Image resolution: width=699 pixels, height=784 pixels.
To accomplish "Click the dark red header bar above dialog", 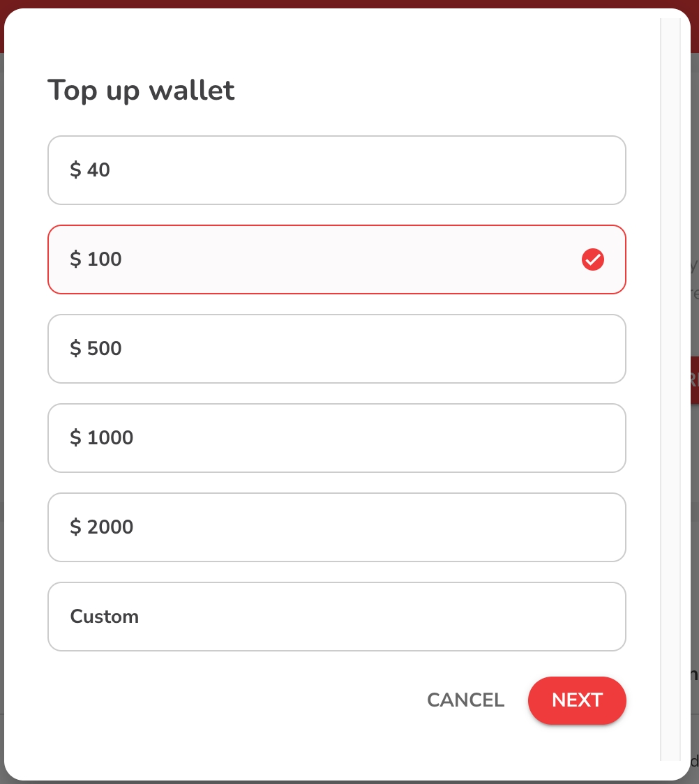I will click(x=349, y=3).
